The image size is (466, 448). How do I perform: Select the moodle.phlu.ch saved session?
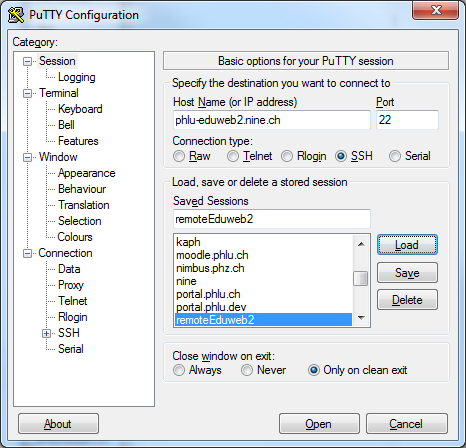(x=263, y=255)
